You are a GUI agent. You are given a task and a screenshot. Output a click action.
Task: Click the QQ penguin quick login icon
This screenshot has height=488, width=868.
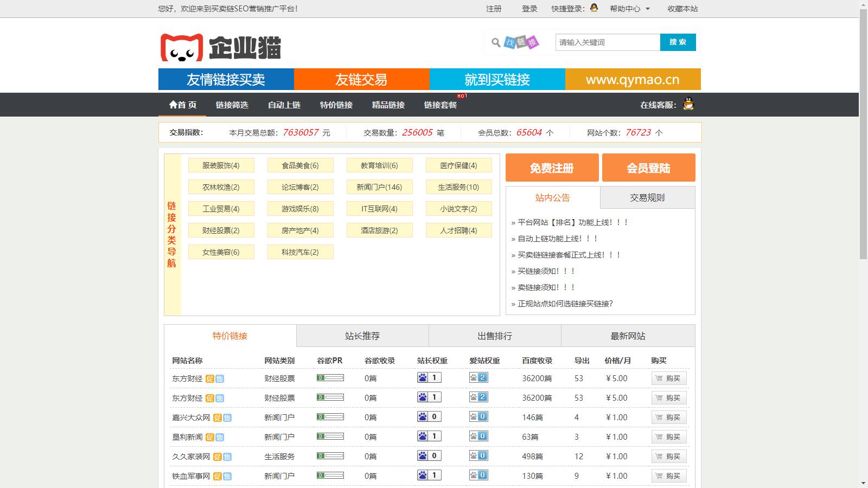click(x=594, y=8)
